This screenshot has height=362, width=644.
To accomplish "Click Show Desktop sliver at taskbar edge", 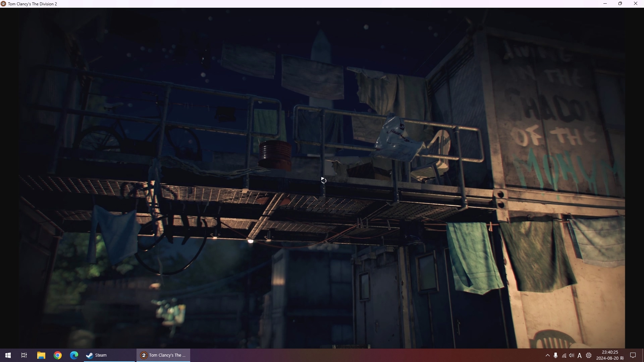I will (643, 355).
